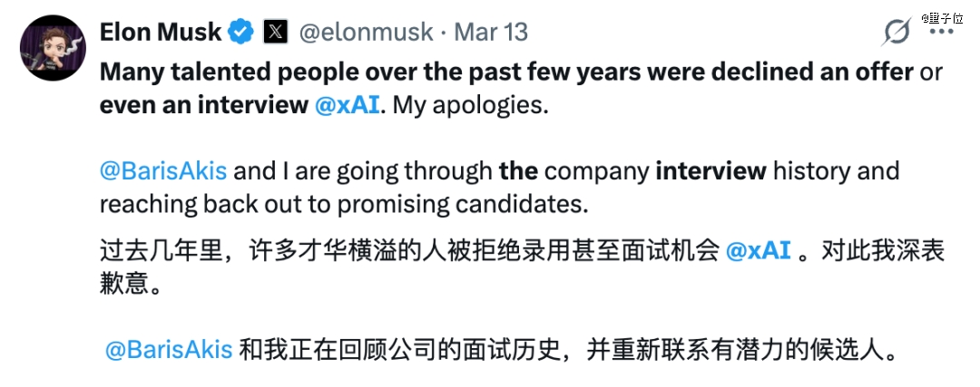980x387 pixels.
Task: Open the three-dot more options menu
Action: click(x=942, y=32)
